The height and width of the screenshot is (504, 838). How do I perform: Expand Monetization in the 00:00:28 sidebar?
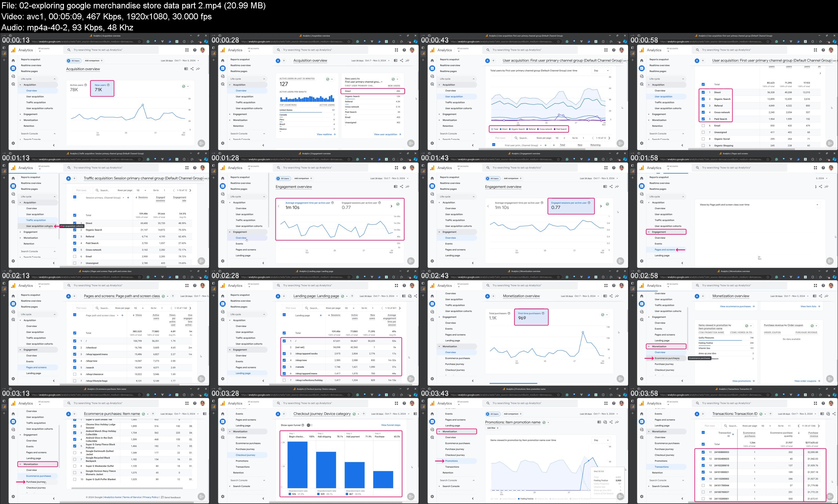230,120
